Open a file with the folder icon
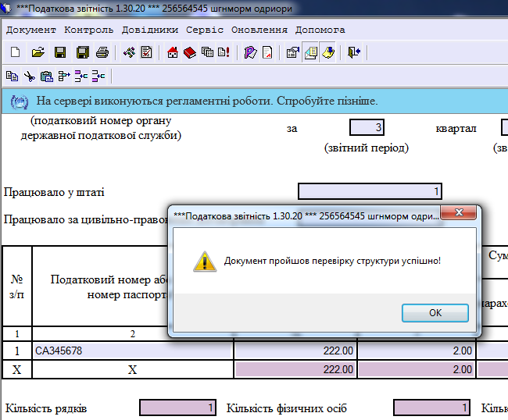This screenshot has width=508, height=420. pyautogui.click(x=37, y=53)
